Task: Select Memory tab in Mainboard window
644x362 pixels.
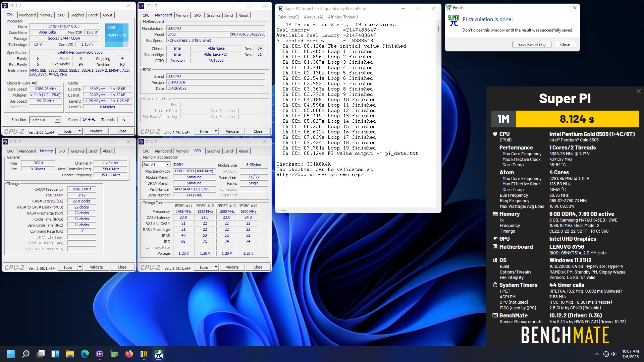Action: (x=182, y=15)
